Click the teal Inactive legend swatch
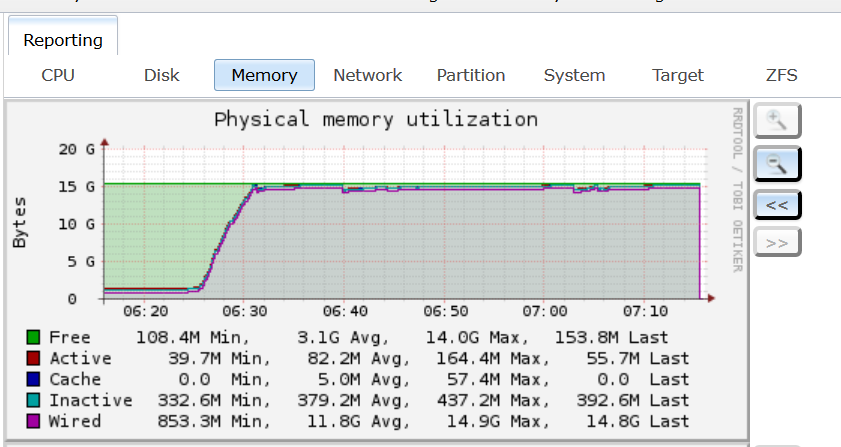This screenshot has height=447, width=841. 33,400
